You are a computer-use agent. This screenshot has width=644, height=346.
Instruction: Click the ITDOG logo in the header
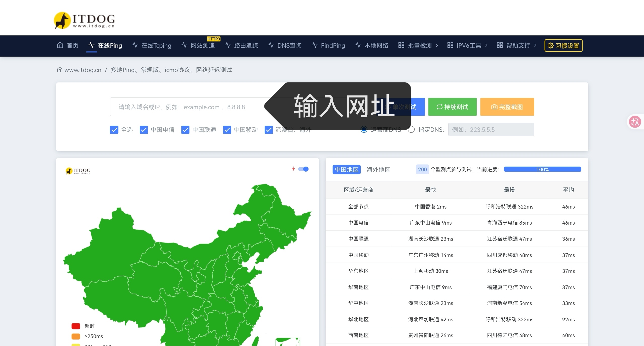click(84, 20)
